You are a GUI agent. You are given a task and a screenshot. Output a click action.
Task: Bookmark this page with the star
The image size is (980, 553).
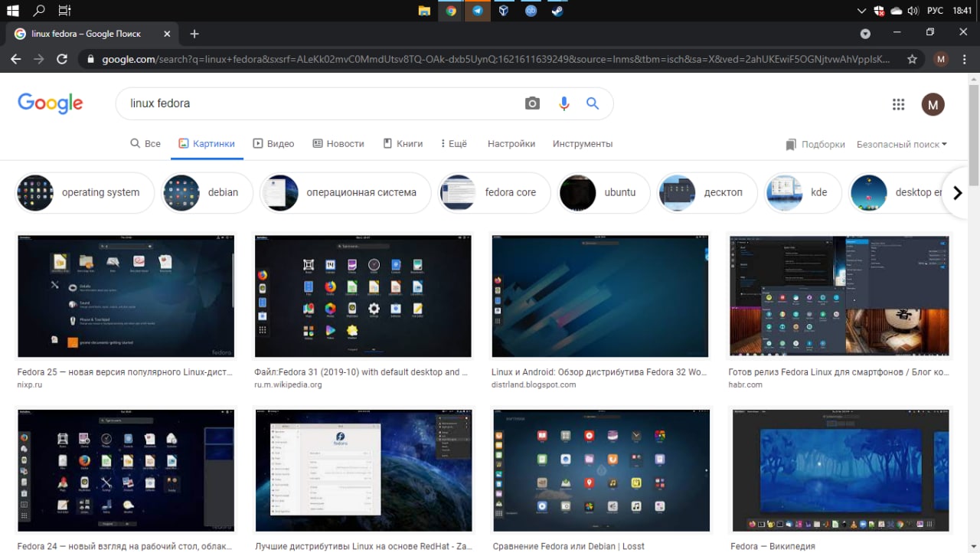[912, 59]
